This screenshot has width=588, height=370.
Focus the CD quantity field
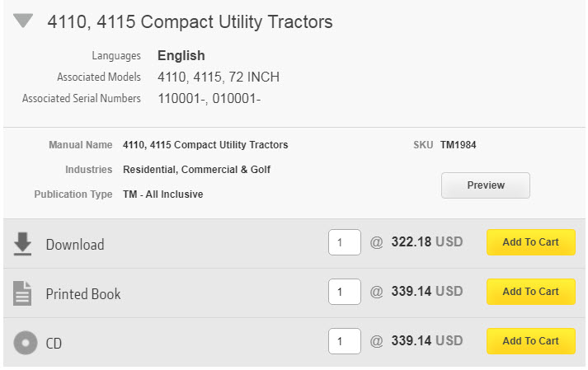click(x=344, y=342)
